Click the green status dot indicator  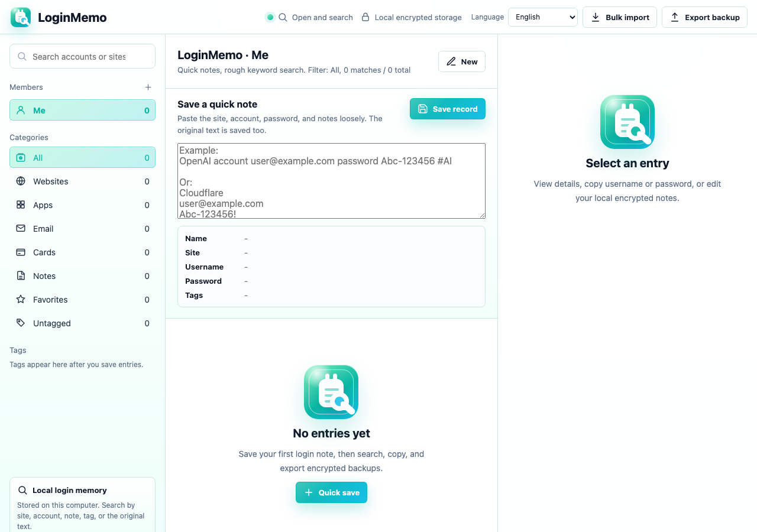pyautogui.click(x=270, y=17)
